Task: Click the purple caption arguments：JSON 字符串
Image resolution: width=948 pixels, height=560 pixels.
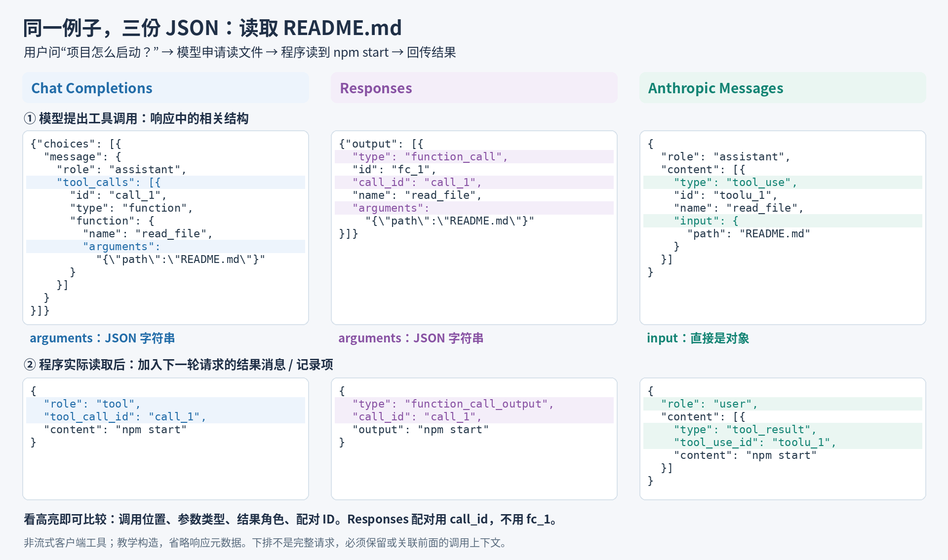Action: pyautogui.click(x=411, y=338)
